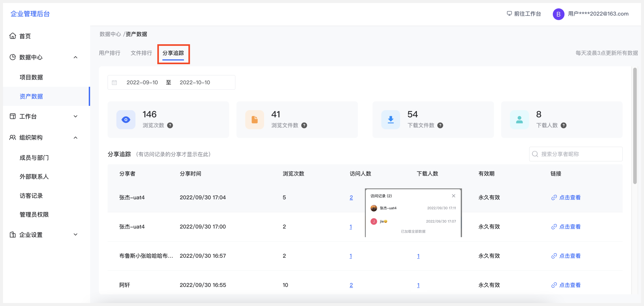
Task: Open 访问人数 2 in 阿轩 row
Action: [351, 285]
